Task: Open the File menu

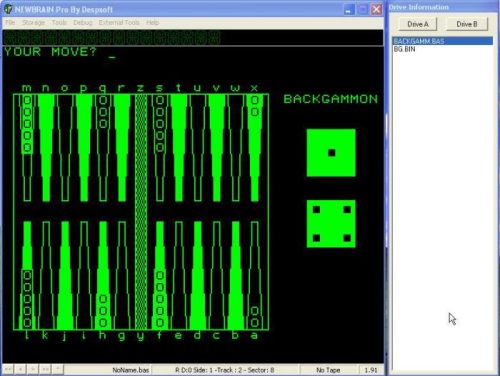Action: coord(10,23)
